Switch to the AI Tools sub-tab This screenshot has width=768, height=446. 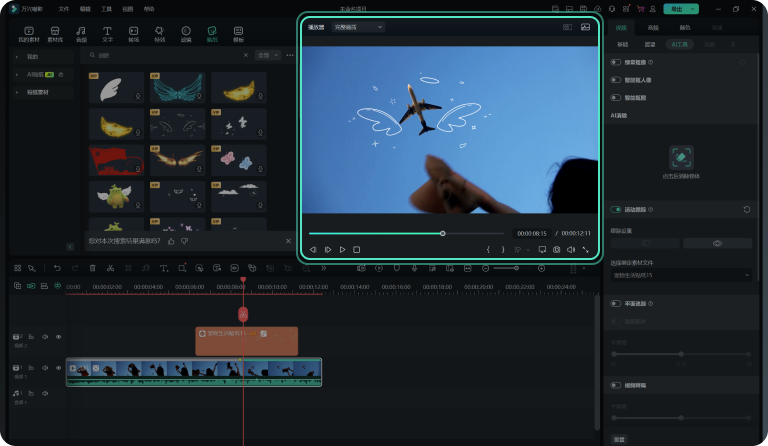tap(679, 45)
